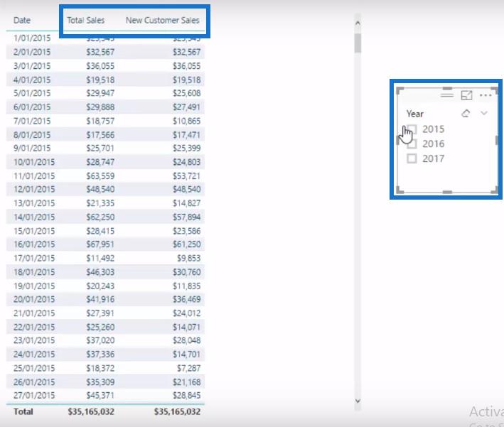The height and width of the screenshot is (427, 504).
Task: Select Total Sales value $37,336
Action: [100, 355]
